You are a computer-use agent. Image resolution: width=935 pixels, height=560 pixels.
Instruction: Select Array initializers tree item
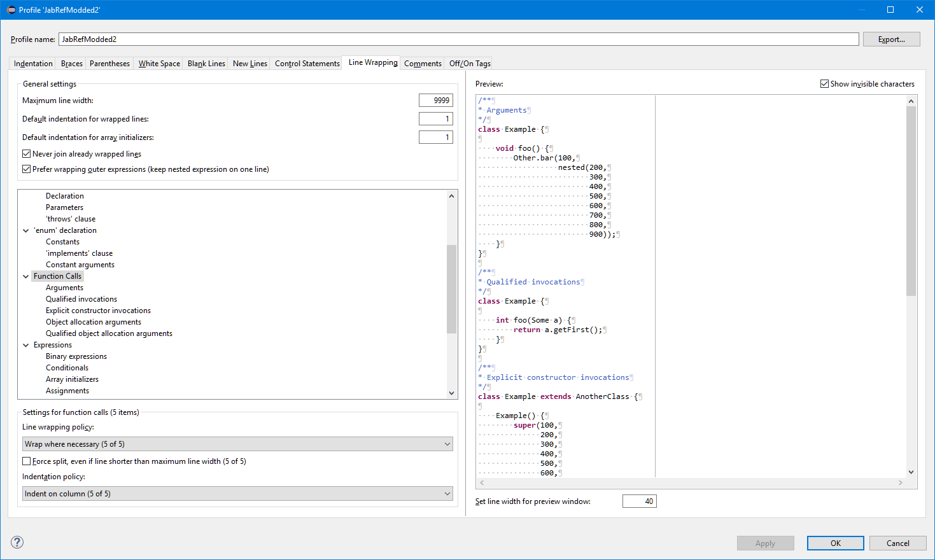tap(72, 379)
